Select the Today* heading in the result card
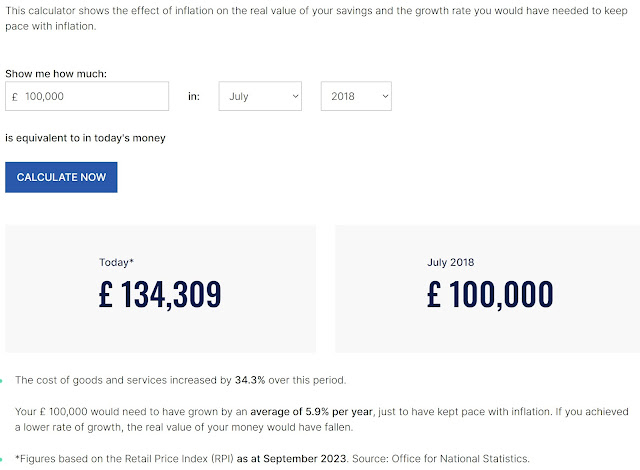The height and width of the screenshot is (470, 640). pos(116,262)
